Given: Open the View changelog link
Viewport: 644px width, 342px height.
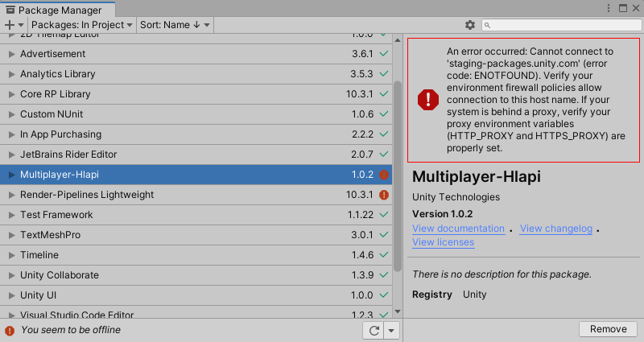Looking at the screenshot, I should [x=556, y=229].
